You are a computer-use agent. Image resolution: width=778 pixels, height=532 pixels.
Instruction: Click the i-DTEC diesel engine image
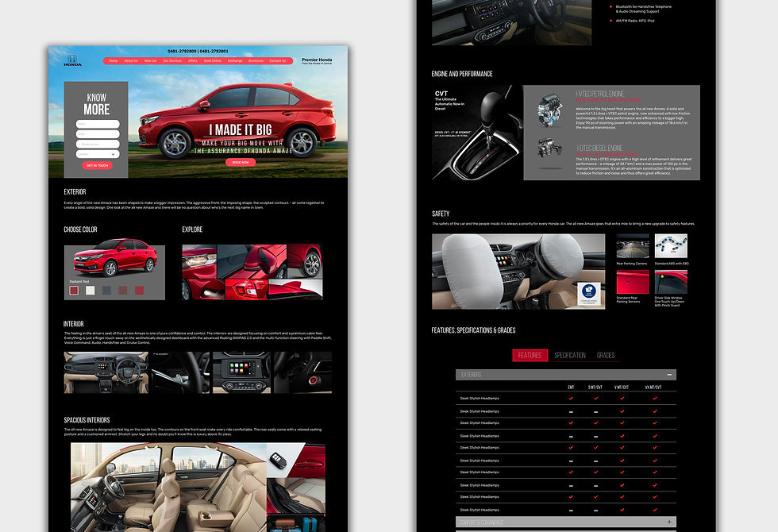550,149
